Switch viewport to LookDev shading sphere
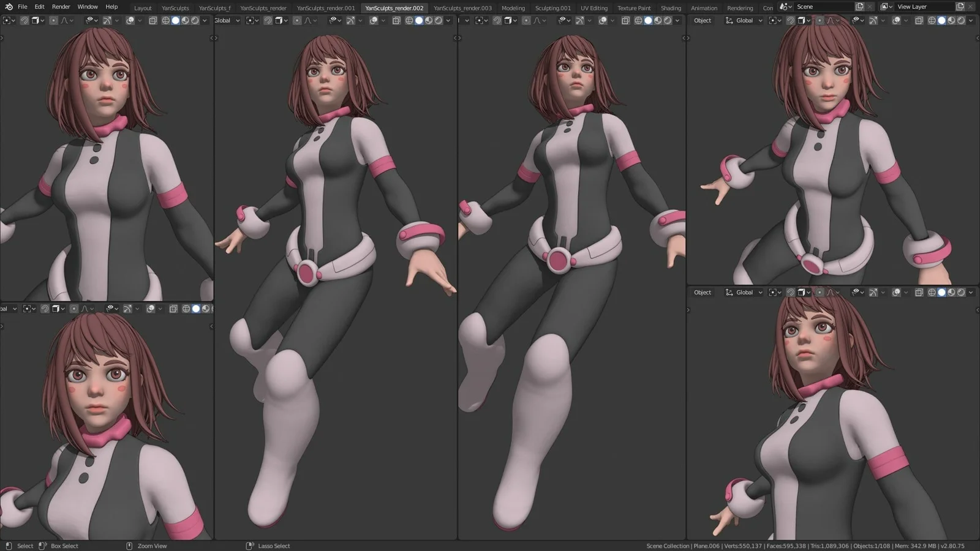Viewport: 980px width, 551px height. [951, 20]
